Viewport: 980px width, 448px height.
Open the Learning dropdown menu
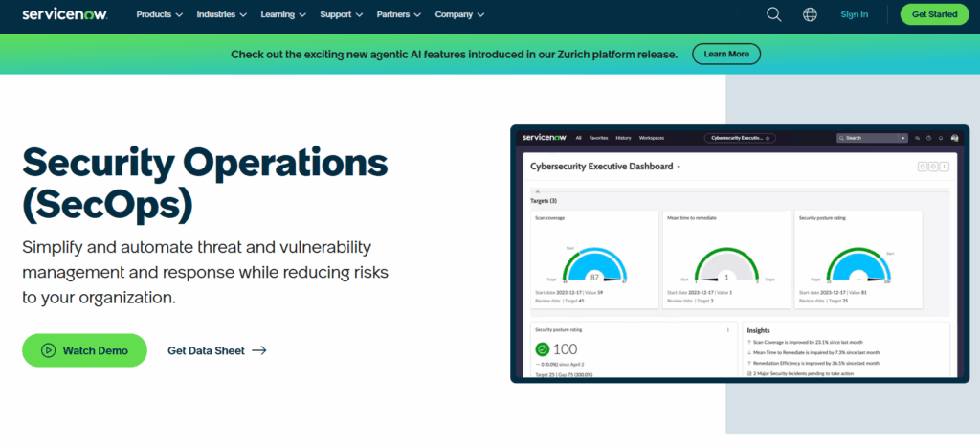(x=283, y=14)
